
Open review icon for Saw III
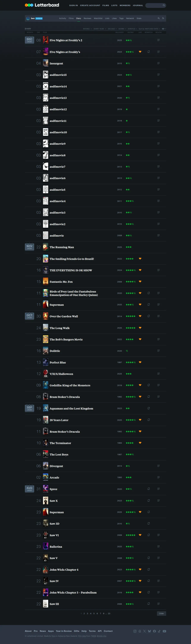pyautogui.click(x=158, y=604)
